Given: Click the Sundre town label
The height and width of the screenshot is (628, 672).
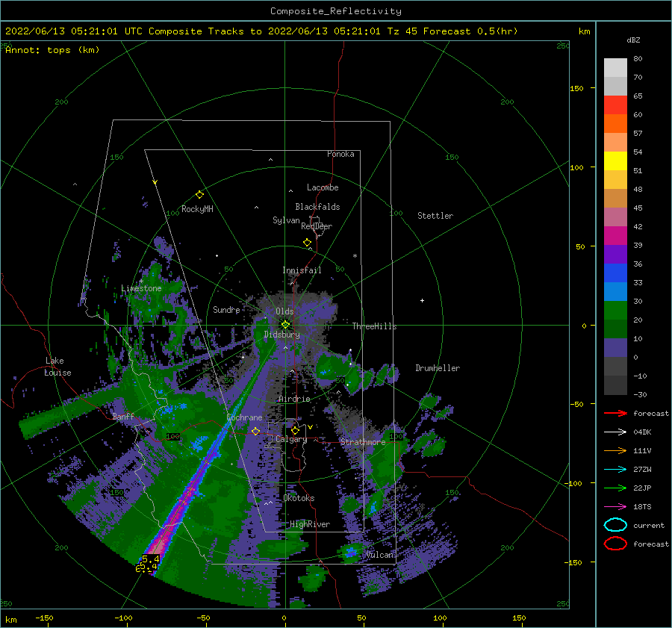Looking at the screenshot, I should [226, 309].
